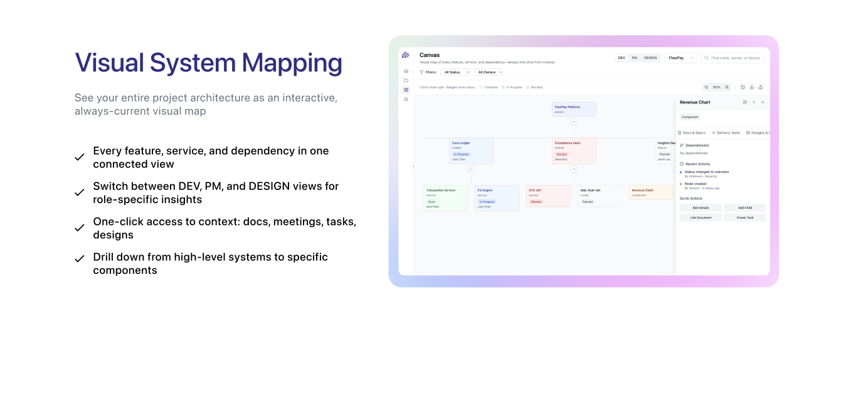Open the All Owners filter dropdown

489,72
